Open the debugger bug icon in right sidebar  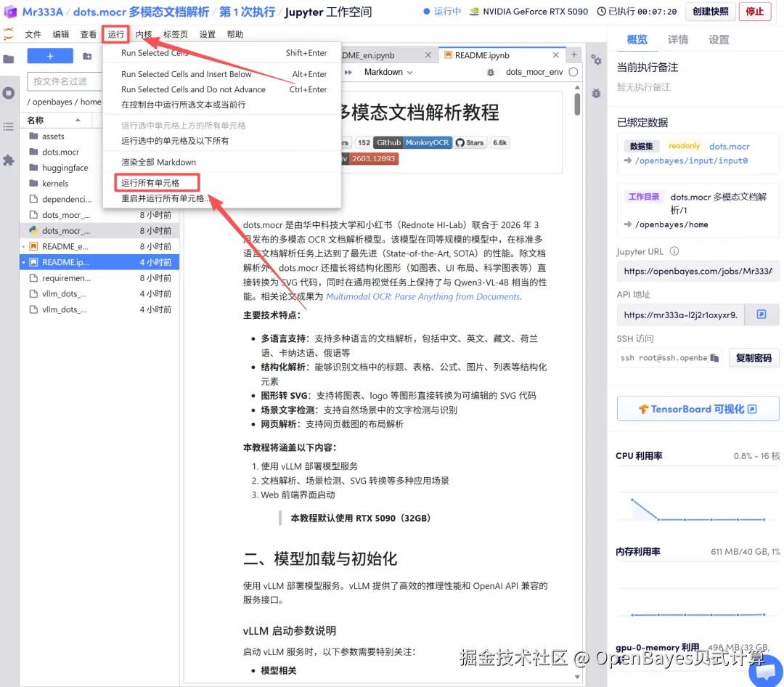[x=596, y=93]
